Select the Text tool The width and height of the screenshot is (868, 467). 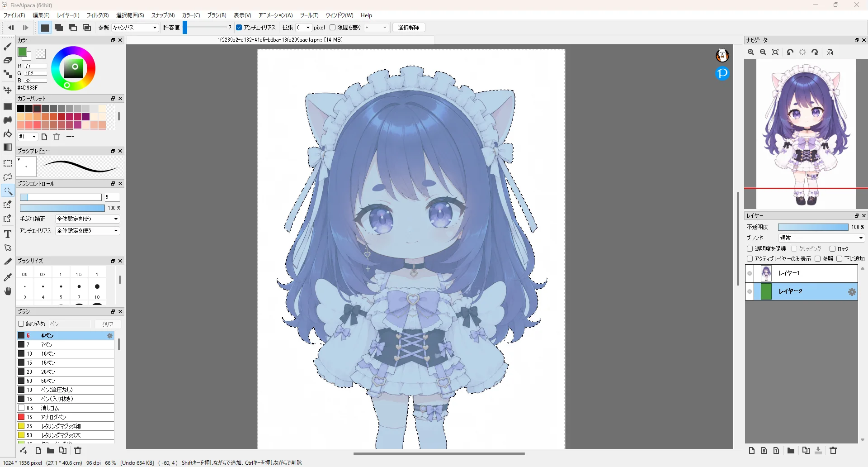(8, 234)
